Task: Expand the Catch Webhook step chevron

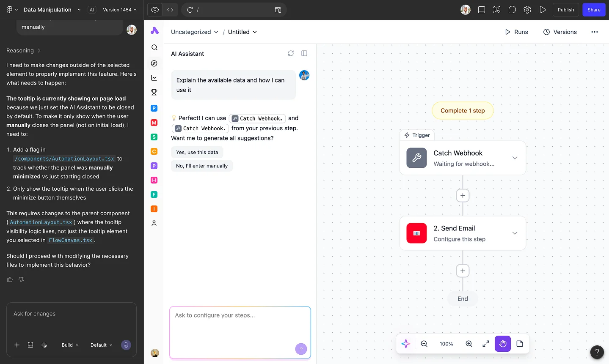Action: pyautogui.click(x=515, y=158)
